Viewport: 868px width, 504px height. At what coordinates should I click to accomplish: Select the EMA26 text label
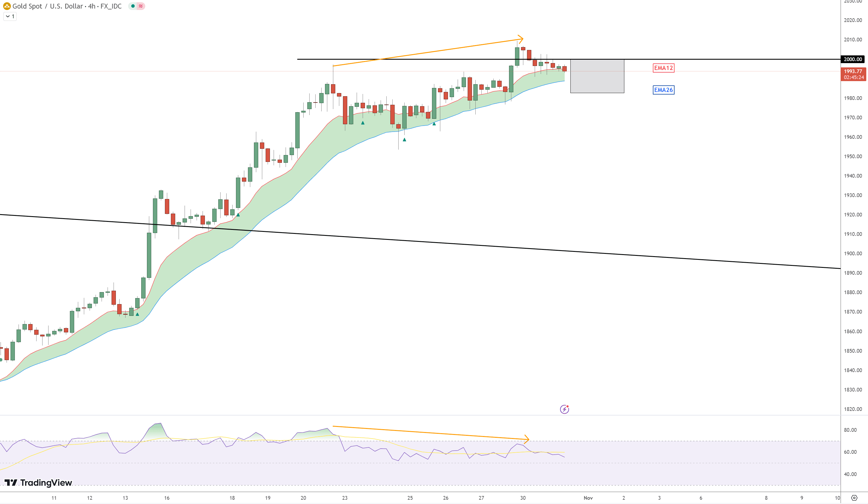pyautogui.click(x=663, y=90)
